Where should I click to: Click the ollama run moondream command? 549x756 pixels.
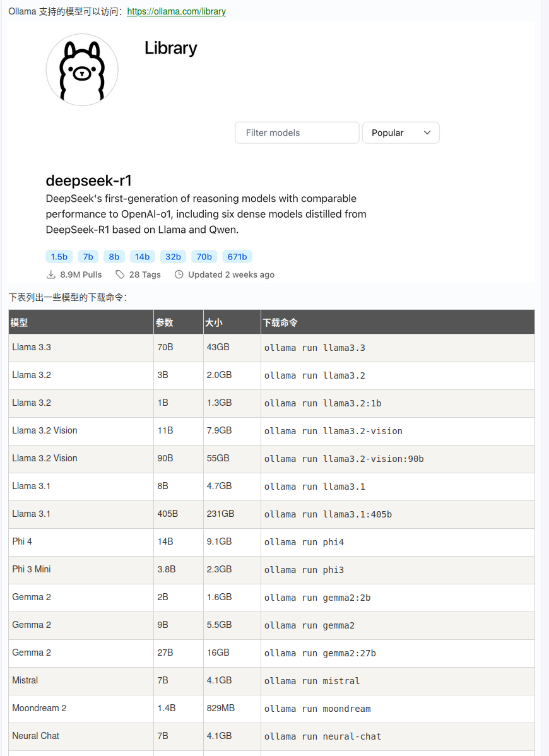pyautogui.click(x=317, y=709)
